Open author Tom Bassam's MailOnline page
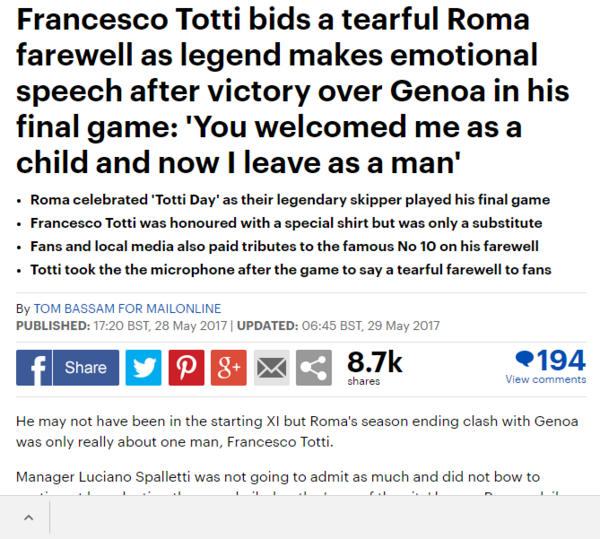The width and height of the screenshot is (600, 539). pos(127,309)
